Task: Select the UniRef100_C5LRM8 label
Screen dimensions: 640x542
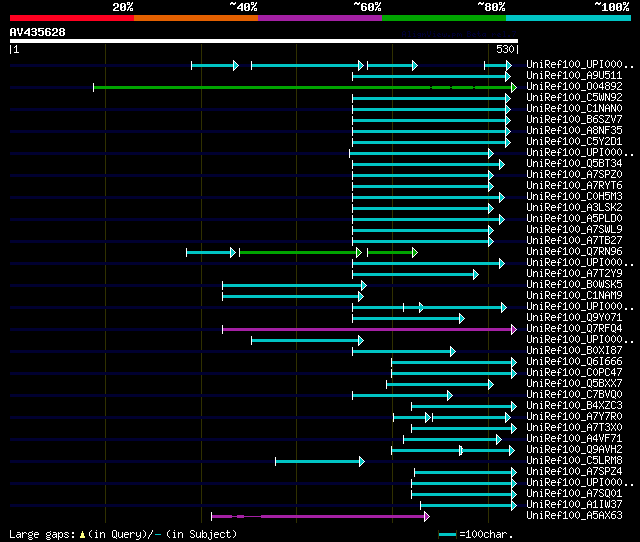Action: click(574, 461)
